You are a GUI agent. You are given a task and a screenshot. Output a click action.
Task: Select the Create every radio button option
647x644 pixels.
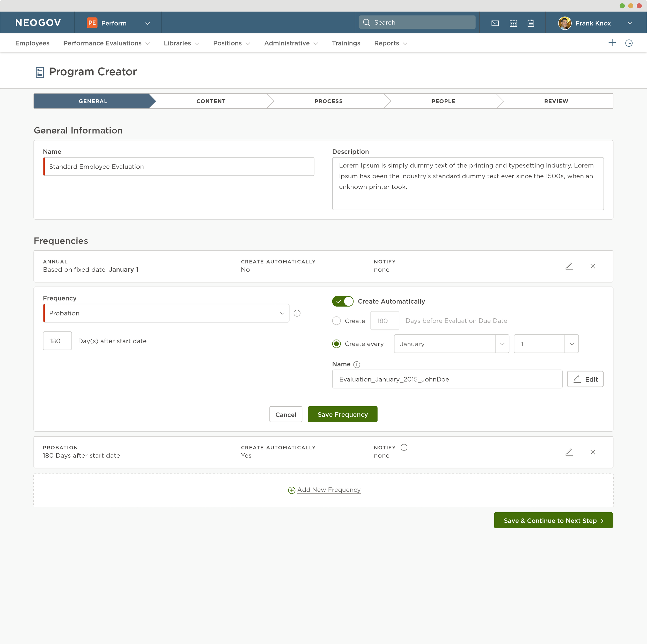(x=336, y=344)
